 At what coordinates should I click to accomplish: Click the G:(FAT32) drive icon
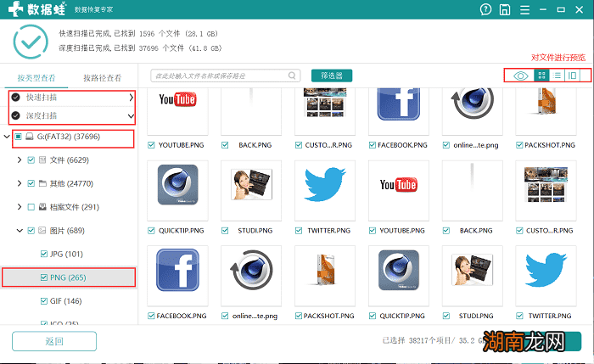tap(30, 136)
